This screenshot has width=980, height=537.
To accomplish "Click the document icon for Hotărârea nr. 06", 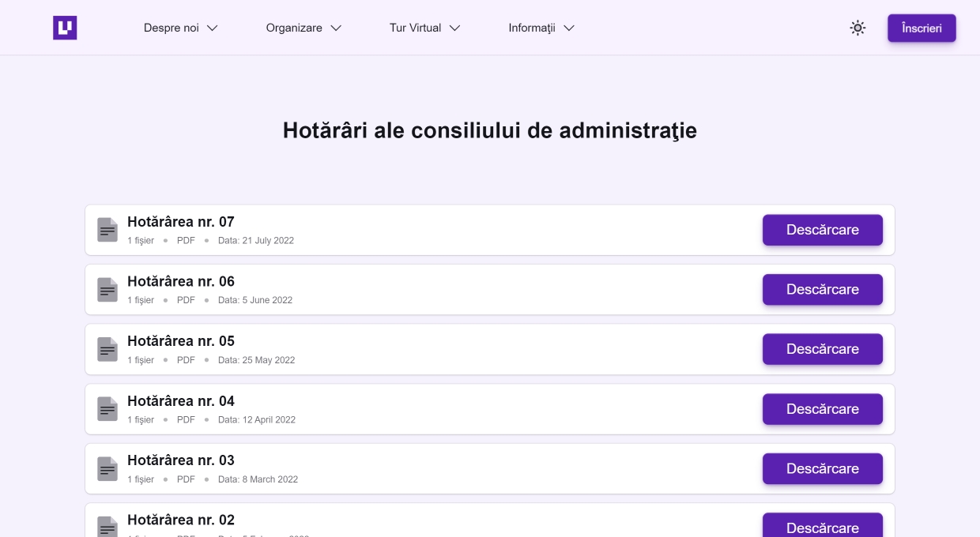I will [x=107, y=290].
